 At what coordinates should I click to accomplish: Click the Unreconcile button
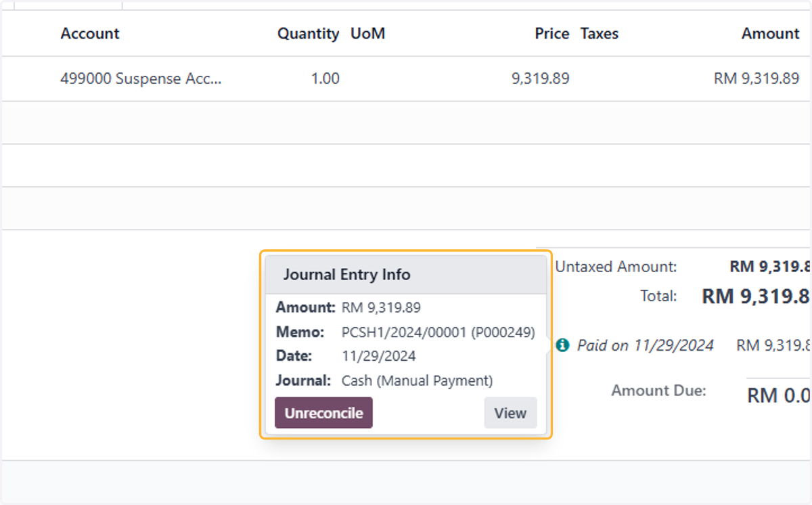[x=323, y=413]
